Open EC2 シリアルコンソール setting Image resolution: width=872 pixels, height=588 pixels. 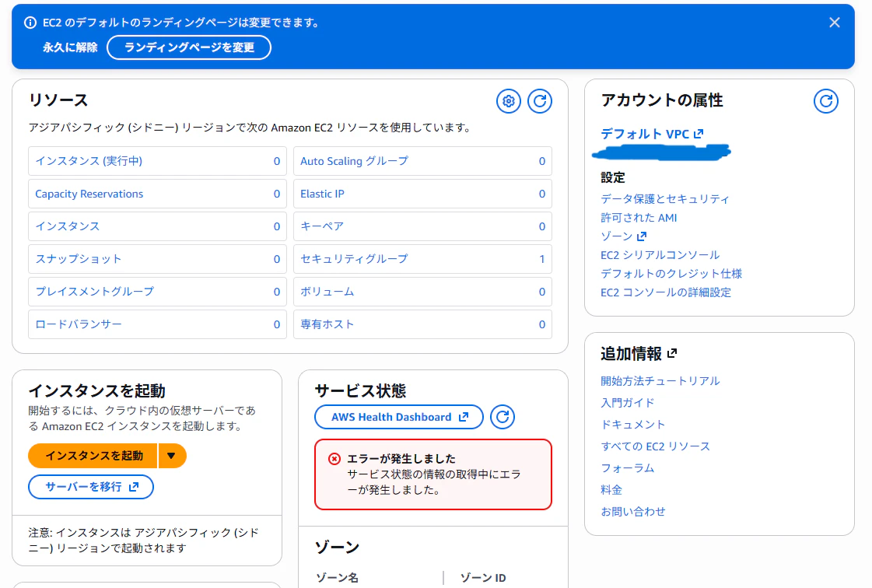(x=660, y=255)
